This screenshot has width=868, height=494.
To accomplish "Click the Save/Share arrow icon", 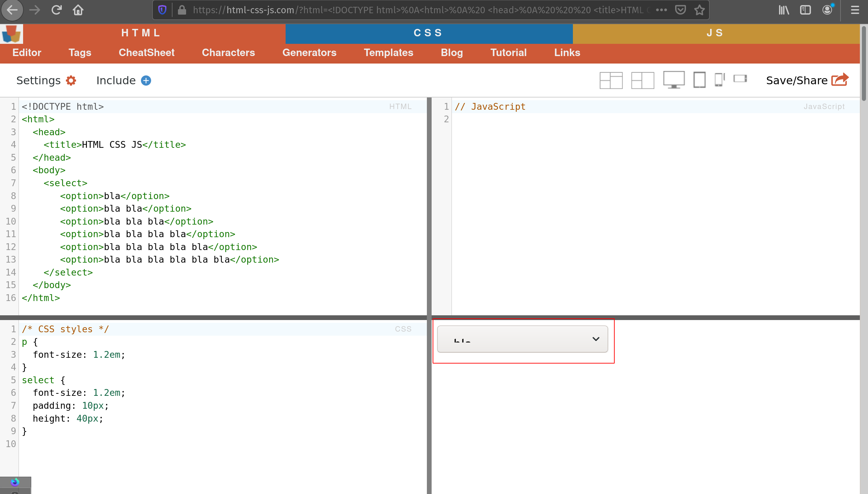I will [x=840, y=80].
